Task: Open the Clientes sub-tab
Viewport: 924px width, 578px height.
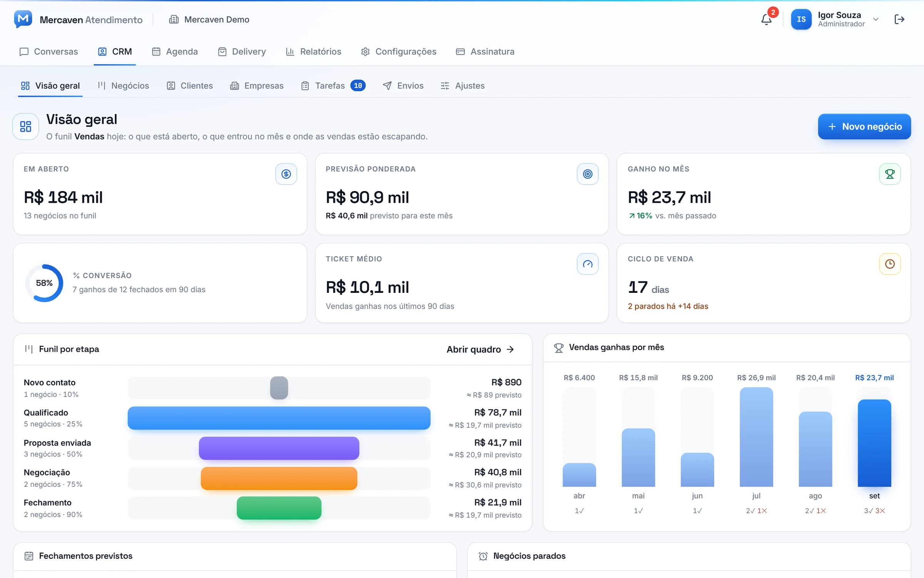Action: pos(189,86)
